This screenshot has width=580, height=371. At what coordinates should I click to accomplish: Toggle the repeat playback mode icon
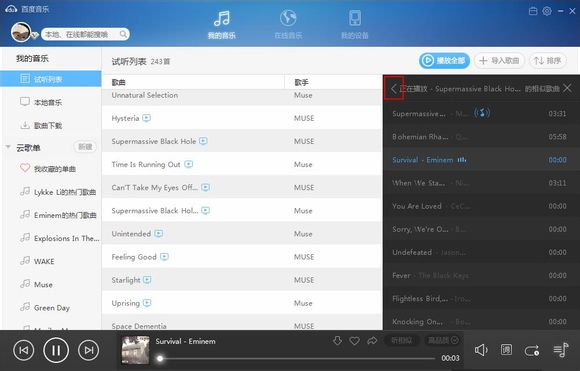(x=532, y=350)
